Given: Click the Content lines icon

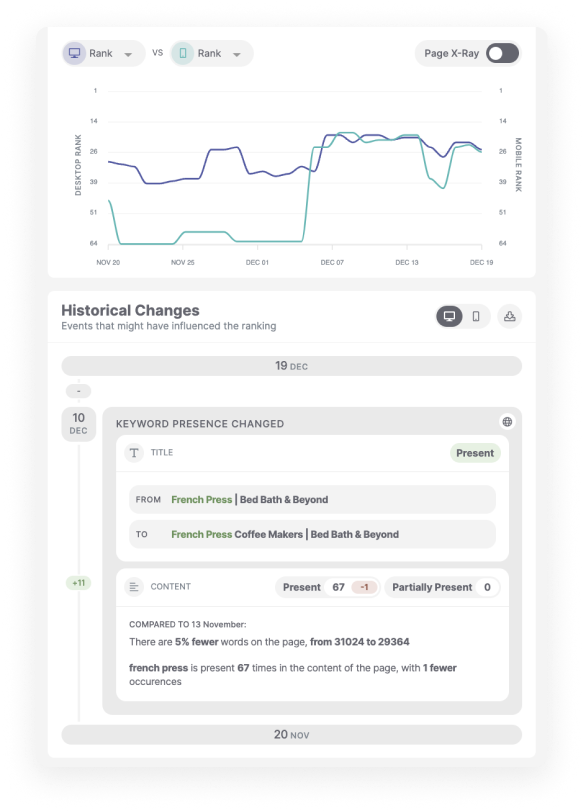Looking at the screenshot, I should click(134, 587).
